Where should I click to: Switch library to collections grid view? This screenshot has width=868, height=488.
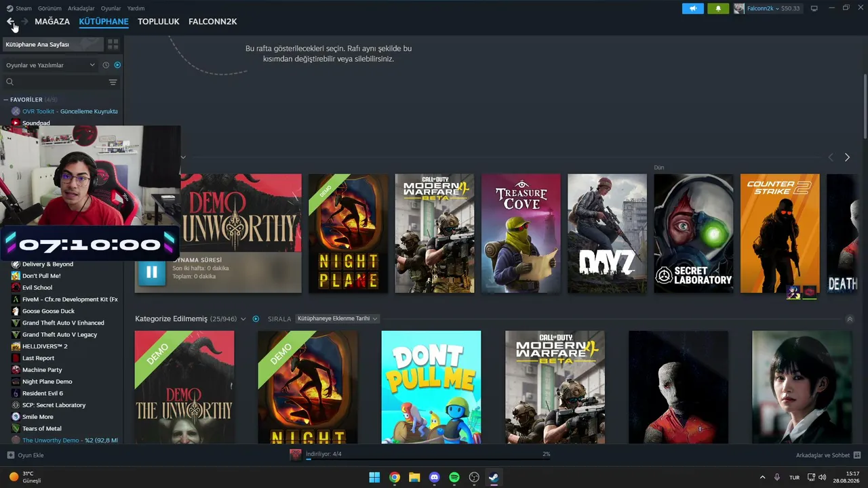point(113,44)
